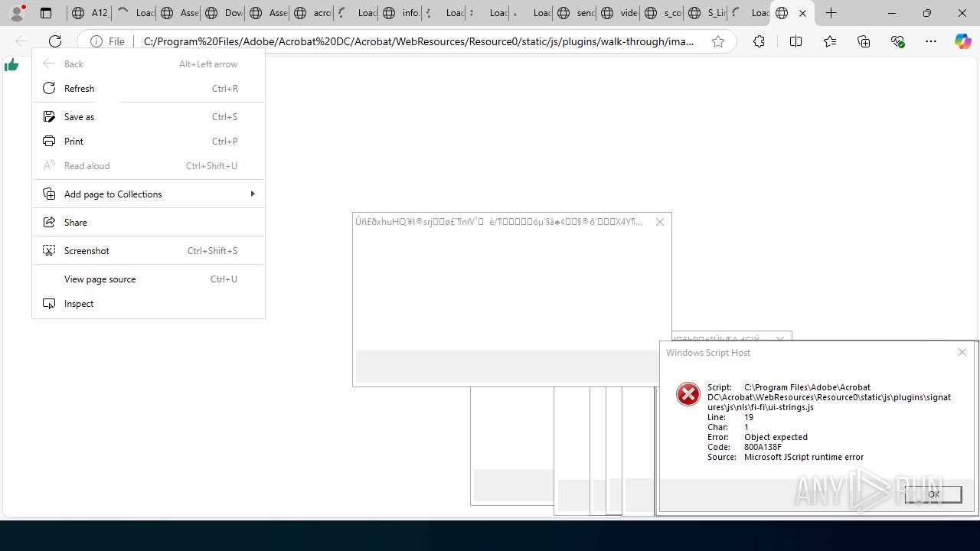Image resolution: width=980 pixels, height=551 pixels.
Task: Close the garbled-title dialog window
Action: [x=660, y=222]
